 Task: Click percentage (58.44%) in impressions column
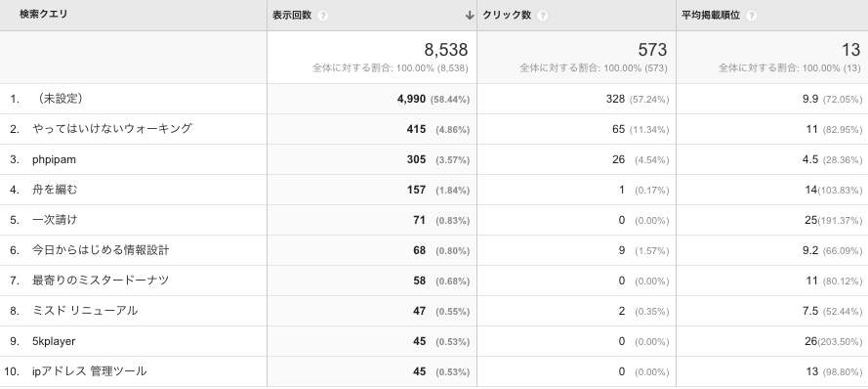449,100
